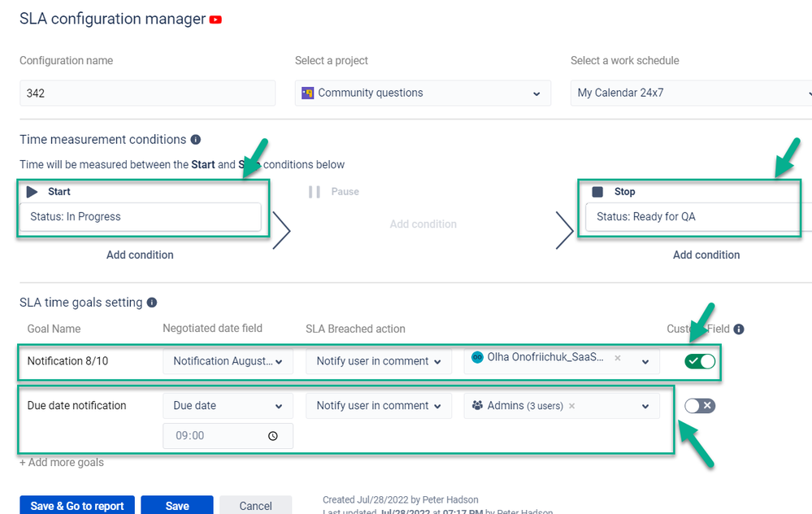
Task: Click the Custom Field info icon
Action: click(x=739, y=329)
